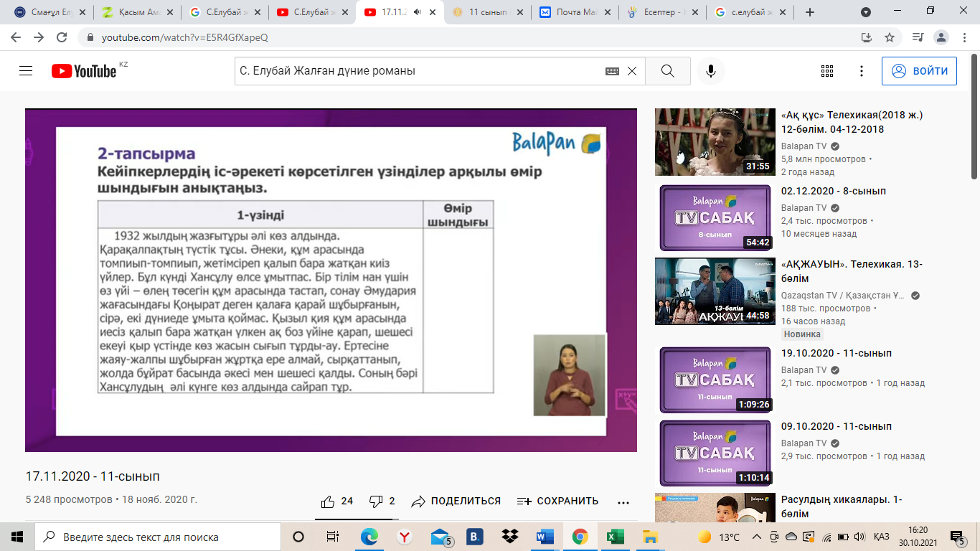This screenshot has height=551, width=980.
Task: Go to the YouTube home logo
Action: pyautogui.click(x=84, y=71)
